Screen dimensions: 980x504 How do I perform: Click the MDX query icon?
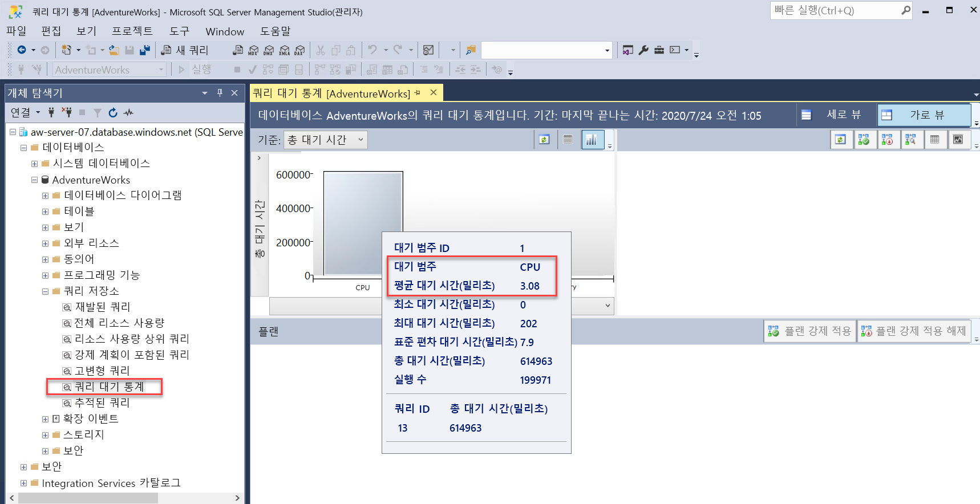pyautogui.click(x=253, y=50)
